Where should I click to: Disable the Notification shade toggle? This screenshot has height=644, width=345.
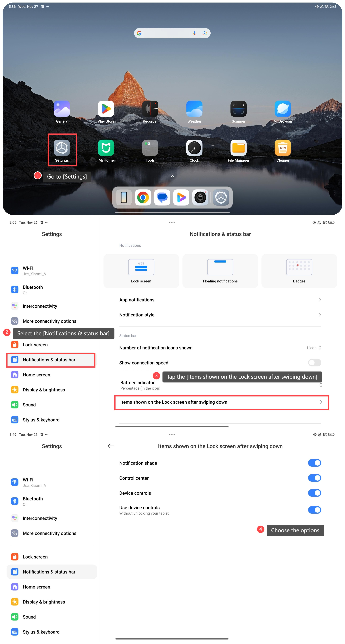tap(314, 463)
